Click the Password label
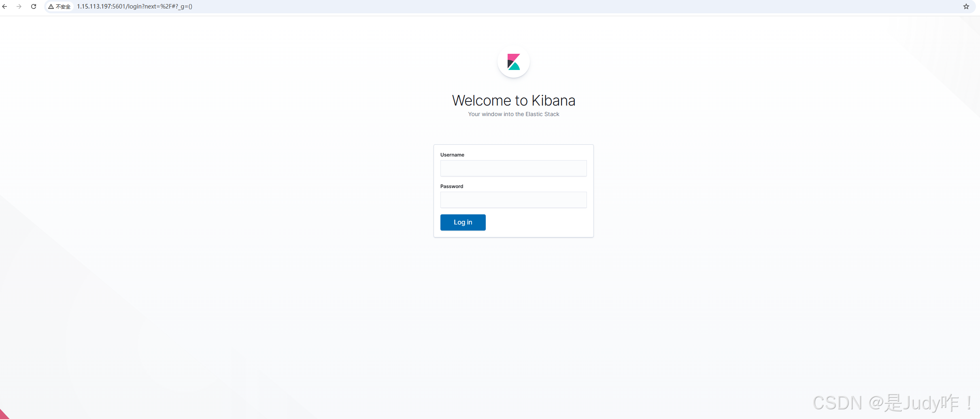 pos(452,186)
